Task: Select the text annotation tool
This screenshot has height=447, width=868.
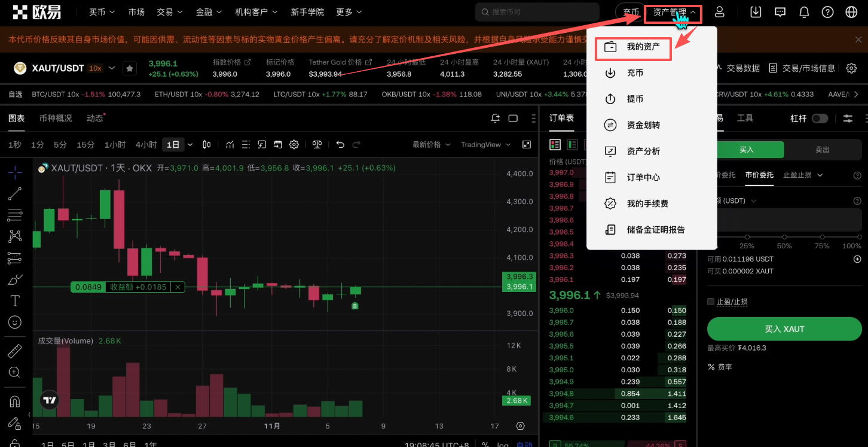Action: (14, 300)
